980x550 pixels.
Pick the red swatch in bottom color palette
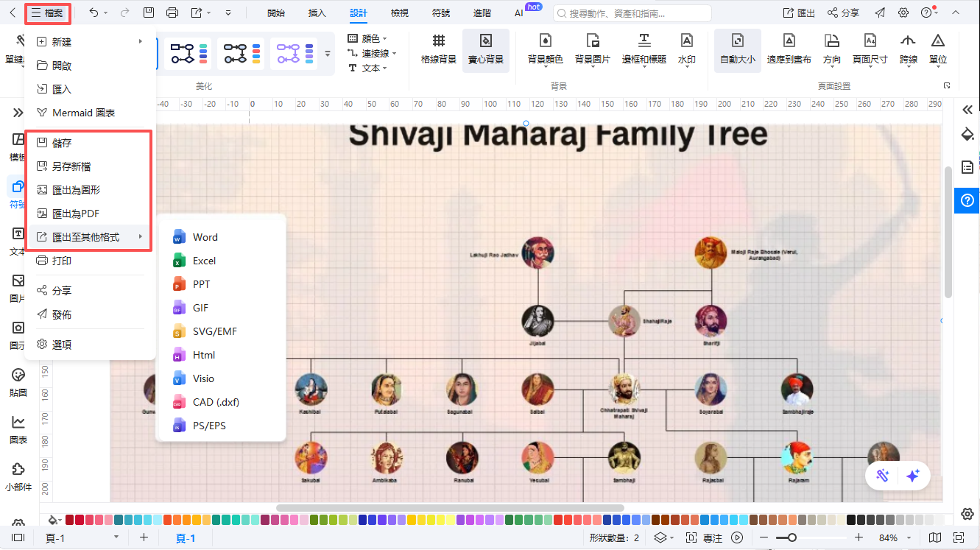80,520
